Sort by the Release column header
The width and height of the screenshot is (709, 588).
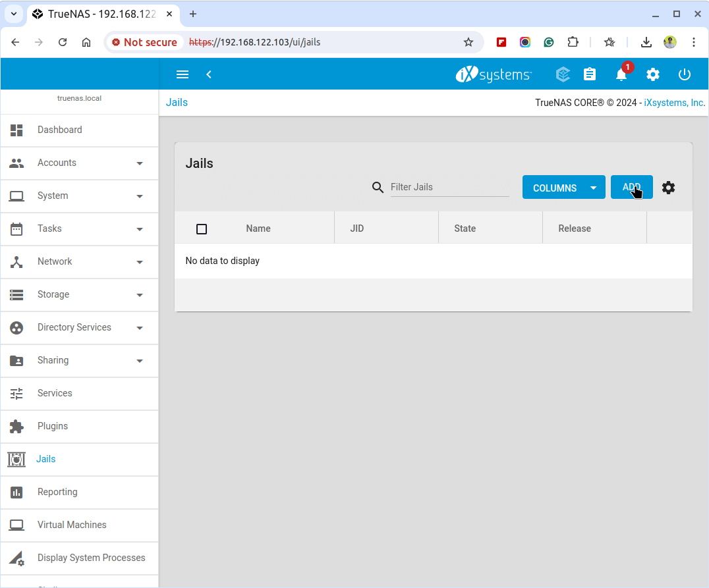coord(575,228)
